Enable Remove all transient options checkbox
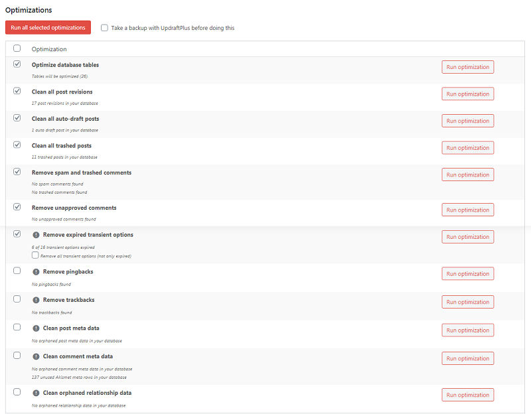Screen dimensions: 531x420 (35, 255)
